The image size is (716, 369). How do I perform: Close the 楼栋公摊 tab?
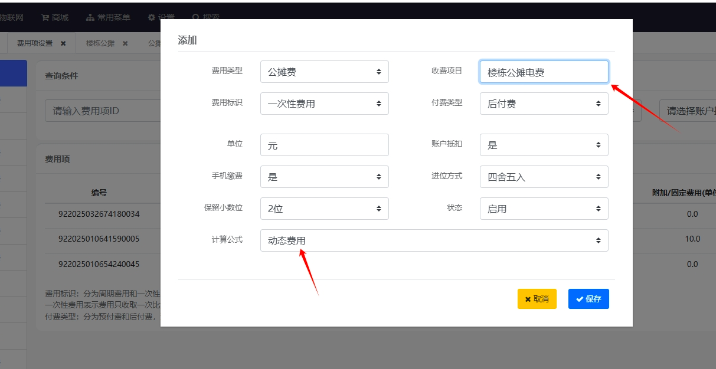125,43
